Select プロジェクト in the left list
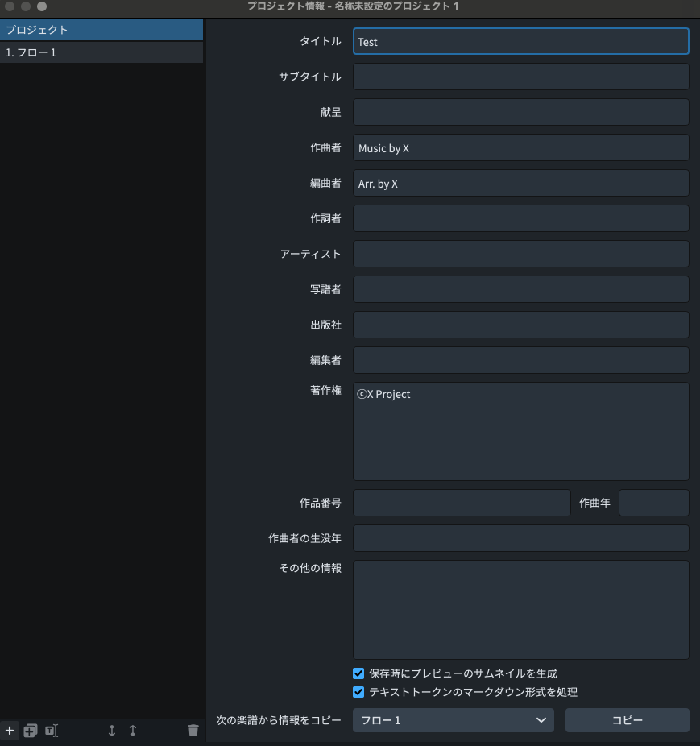700x746 pixels. pyautogui.click(x=101, y=30)
